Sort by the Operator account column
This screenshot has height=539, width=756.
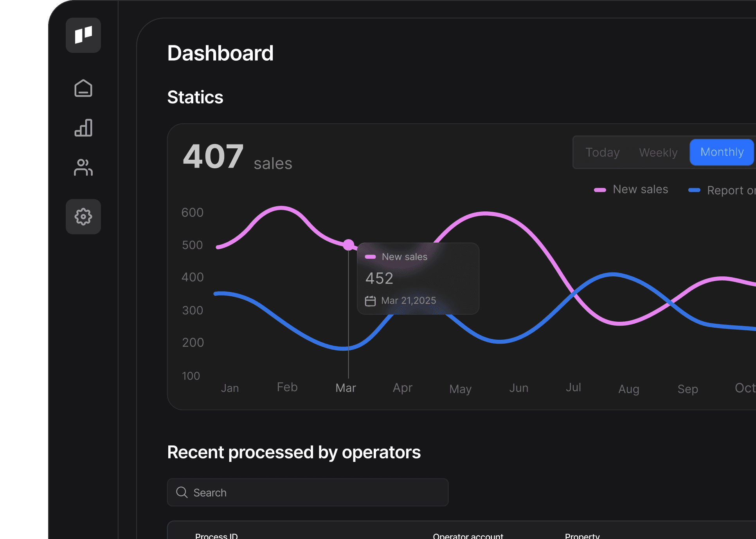pos(468,535)
